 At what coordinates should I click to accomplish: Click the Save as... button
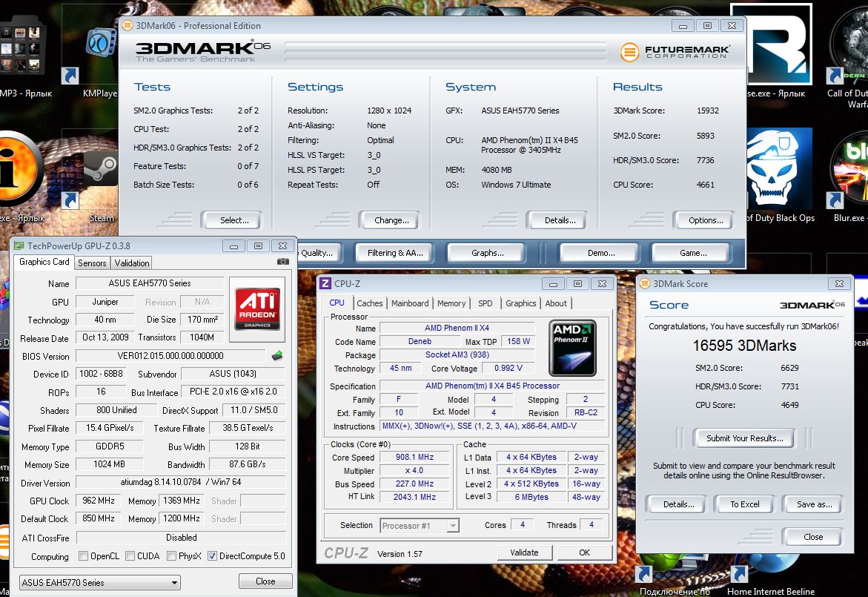click(x=813, y=504)
